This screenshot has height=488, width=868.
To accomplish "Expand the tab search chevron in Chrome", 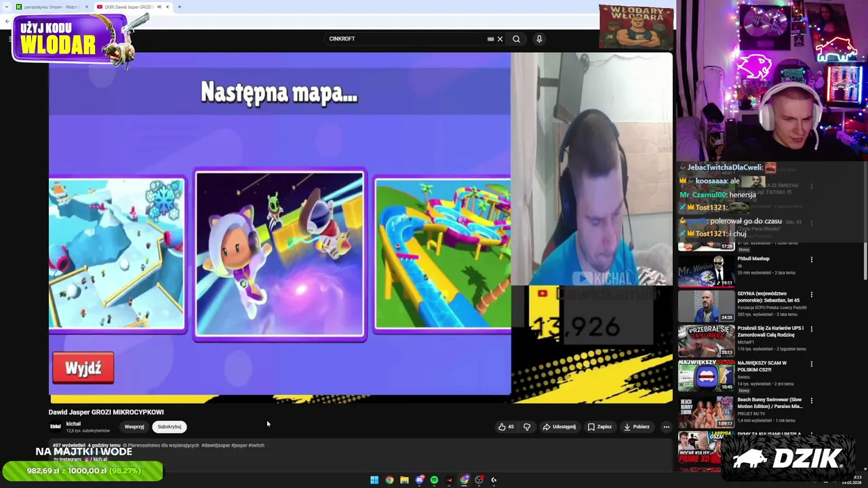I will pos(5,7).
